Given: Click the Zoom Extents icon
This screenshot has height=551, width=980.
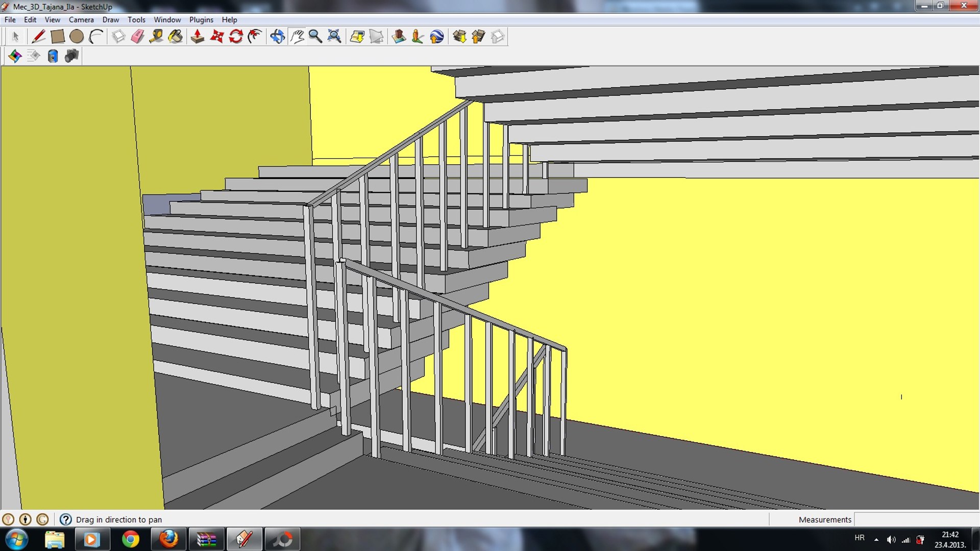Looking at the screenshot, I should click(334, 37).
